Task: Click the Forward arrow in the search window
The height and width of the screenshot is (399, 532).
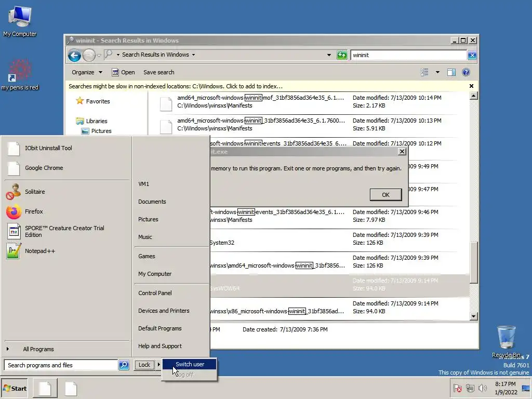Action: pos(89,55)
